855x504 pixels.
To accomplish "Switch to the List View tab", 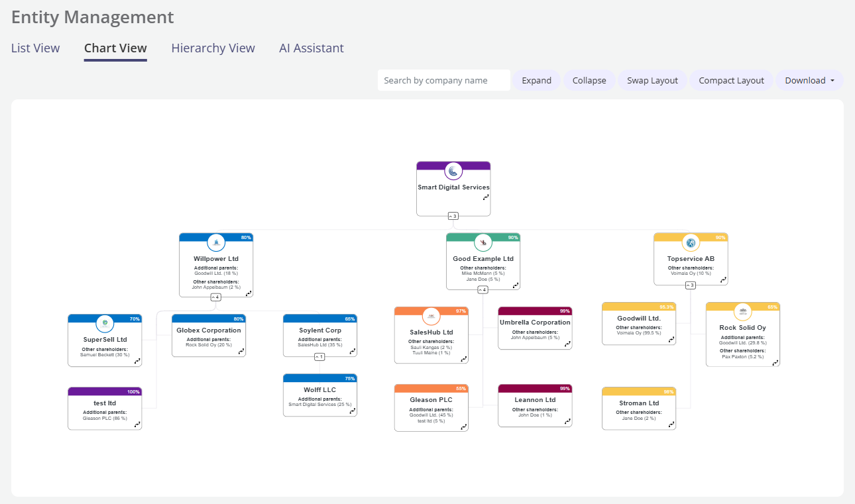I will tap(36, 48).
